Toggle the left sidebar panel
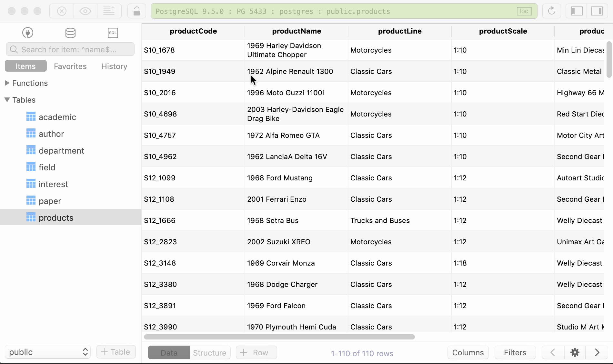Viewport: 613px width, 364px height. 577,11
